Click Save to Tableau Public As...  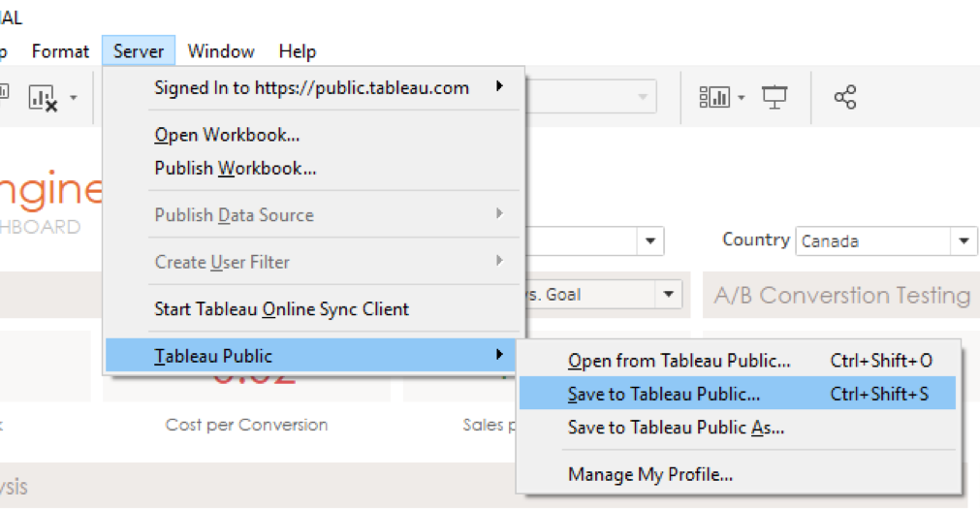[738, 428]
